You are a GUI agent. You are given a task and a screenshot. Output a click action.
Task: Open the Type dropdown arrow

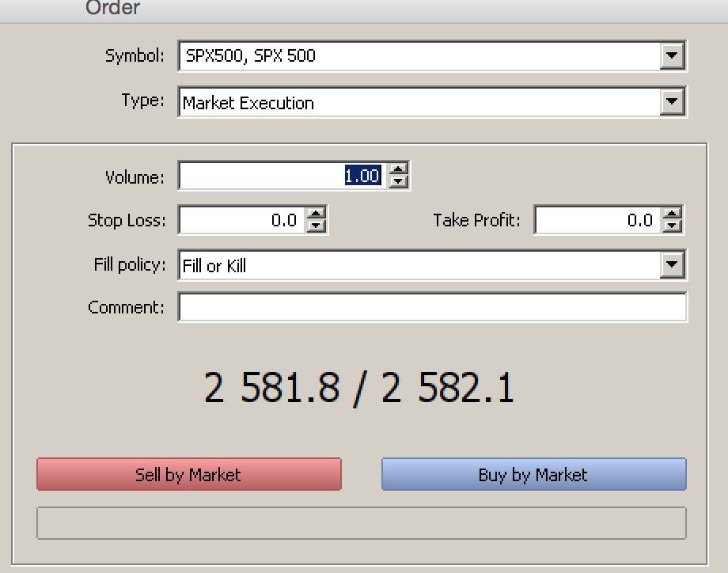(x=672, y=101)
